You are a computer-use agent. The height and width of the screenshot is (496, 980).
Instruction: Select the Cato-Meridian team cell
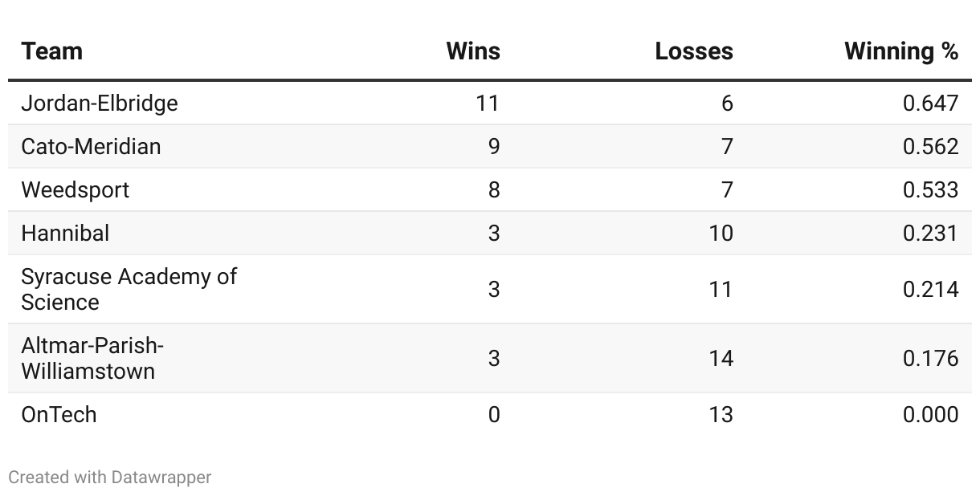91,147
